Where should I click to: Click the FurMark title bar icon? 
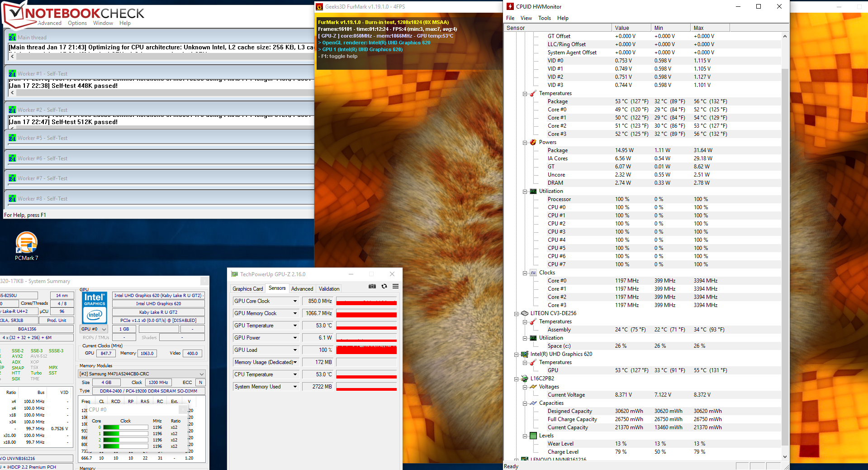pyautogui.click(x=319, y=7)
